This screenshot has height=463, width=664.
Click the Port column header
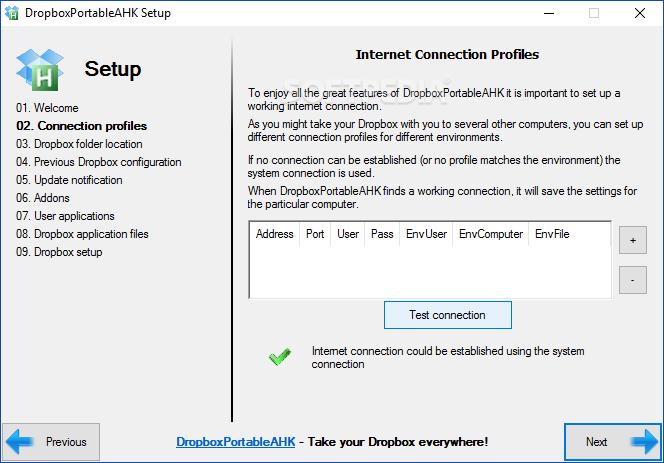coord(315,234)
